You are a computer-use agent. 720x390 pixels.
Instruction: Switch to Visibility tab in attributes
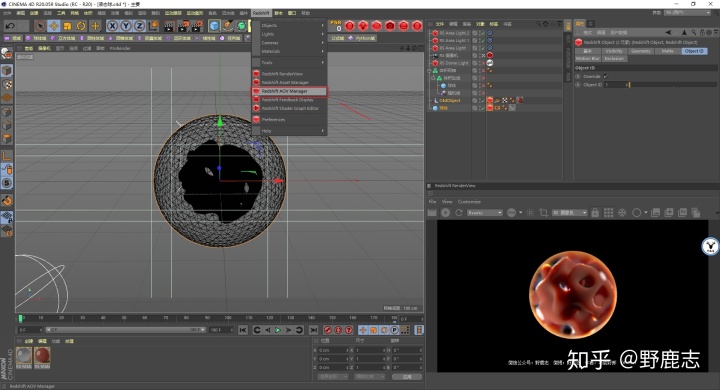614,51
